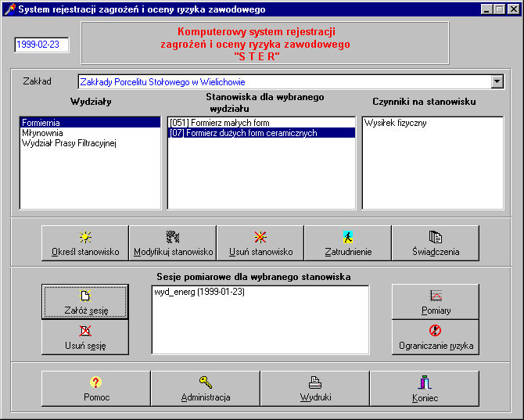The height and width of the screenshot is (420, 524).
Task: Click the documents icon for Świadczenia
Action: [x=436, y=237]
